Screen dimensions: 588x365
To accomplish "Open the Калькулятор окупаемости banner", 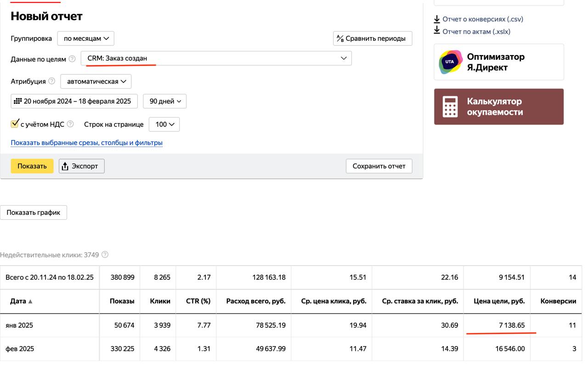I will [x=499, y=107].
